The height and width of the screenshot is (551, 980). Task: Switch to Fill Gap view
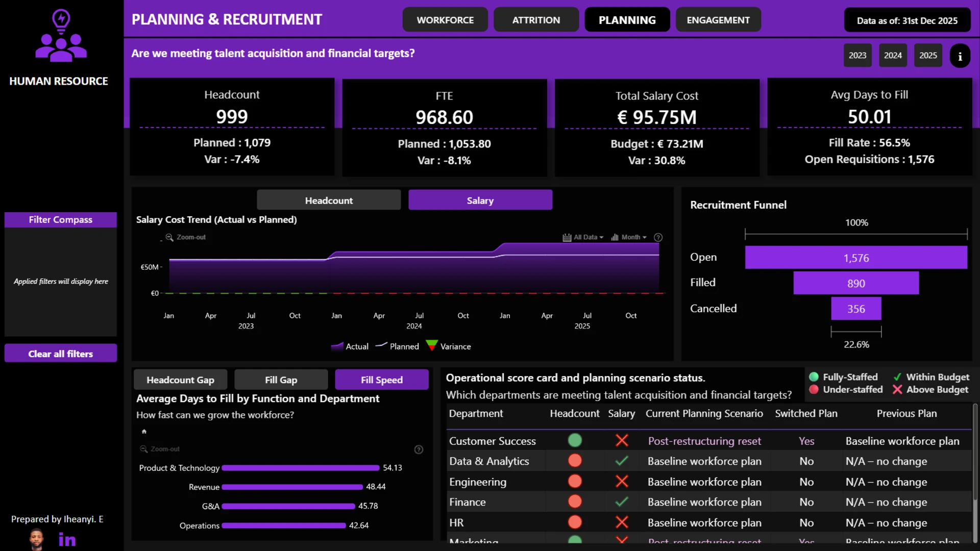click(x=281, y=380)
